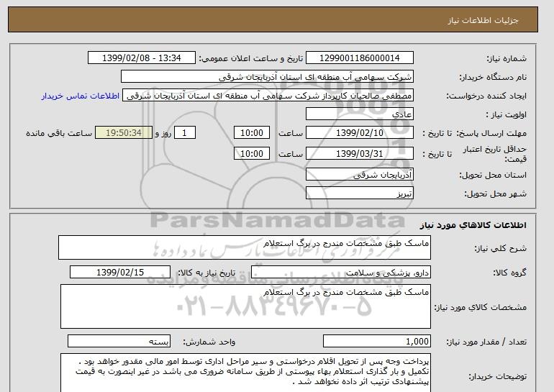Viewport: 554px width, 392px height.
Task: Click the price validity date 1399/03/31
Action: [359, 154]
